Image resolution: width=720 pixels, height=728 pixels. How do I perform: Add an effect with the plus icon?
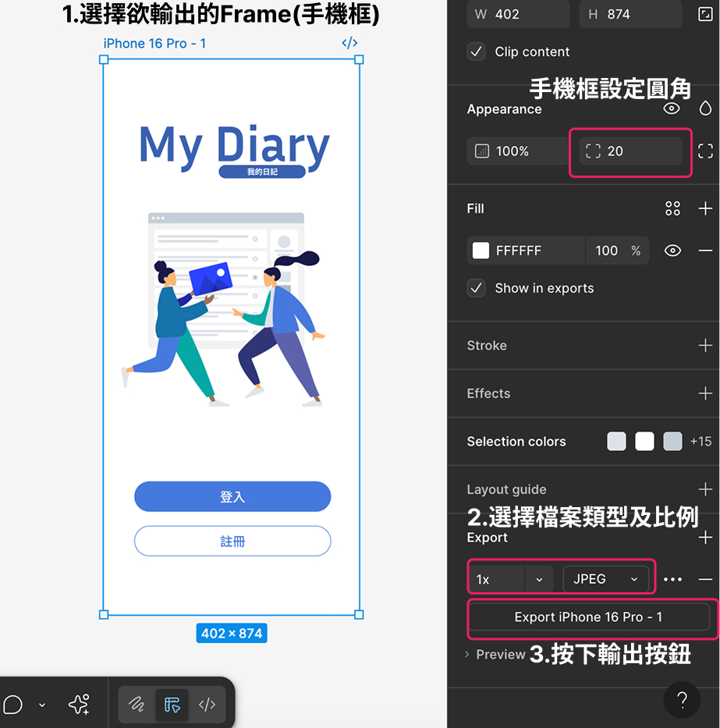tap(705, 393)
